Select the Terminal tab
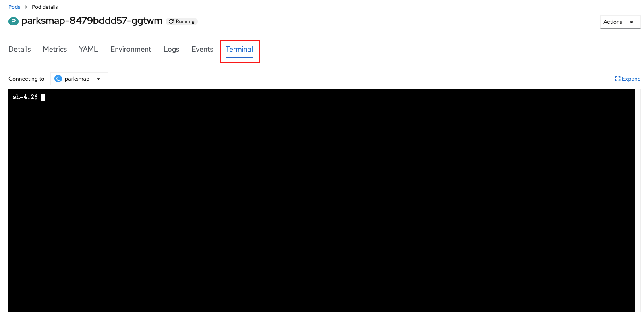 (239, 49)
